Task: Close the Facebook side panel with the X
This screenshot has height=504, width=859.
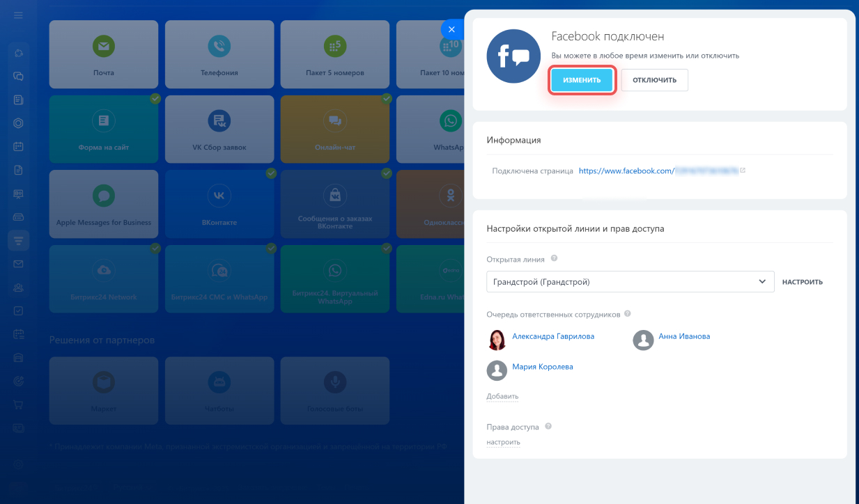Action: (x=451, y=29)
